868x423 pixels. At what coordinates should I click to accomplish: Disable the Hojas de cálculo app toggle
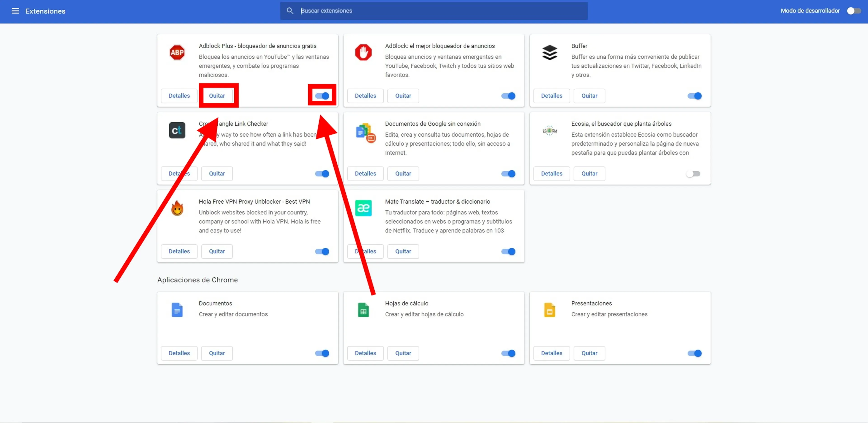[508, 353]
